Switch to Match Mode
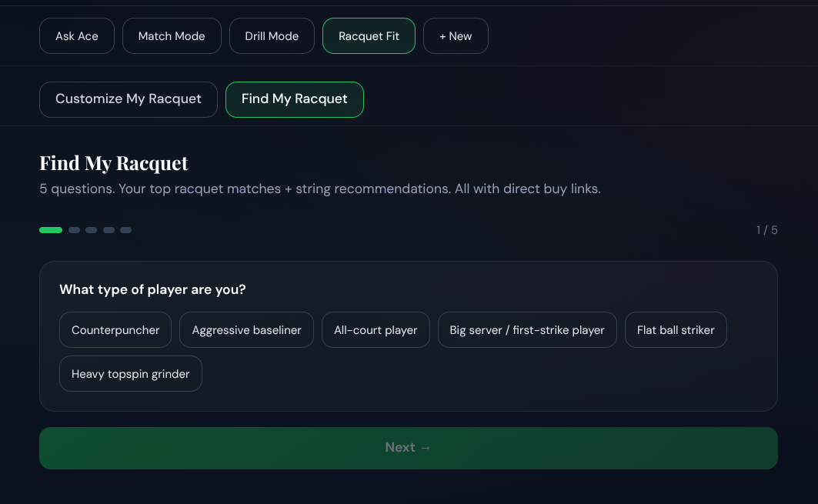The width and height of the screenshot is (818, 504). [172, 36]
